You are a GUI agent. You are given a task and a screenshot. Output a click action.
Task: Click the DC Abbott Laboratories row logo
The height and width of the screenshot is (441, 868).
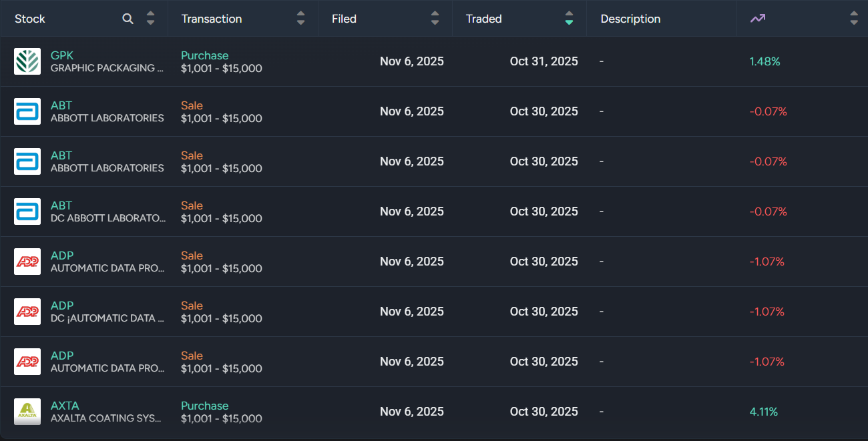(x=27, y=211)
